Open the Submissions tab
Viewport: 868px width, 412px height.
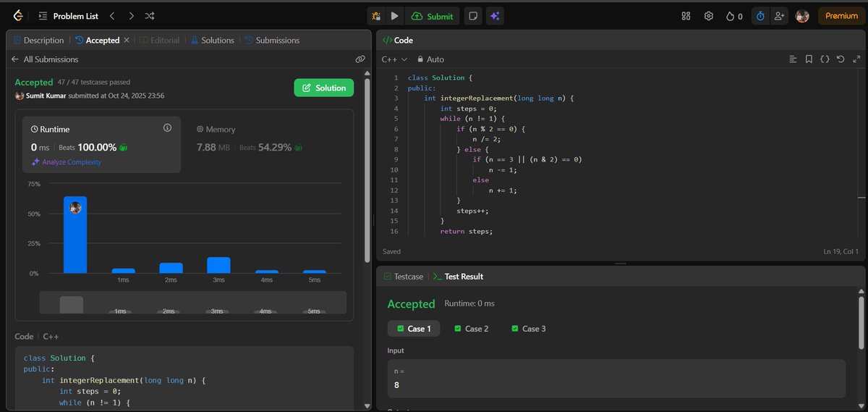(272, 41)
